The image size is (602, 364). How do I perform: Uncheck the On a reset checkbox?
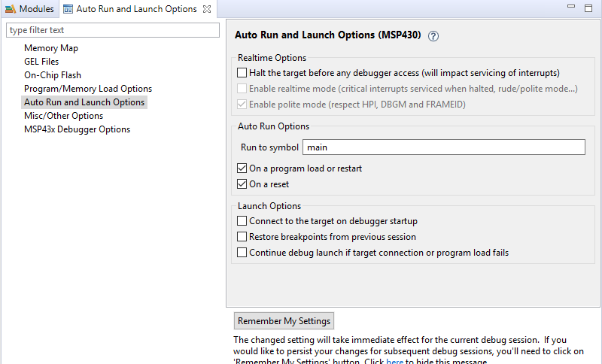(242, 184)
